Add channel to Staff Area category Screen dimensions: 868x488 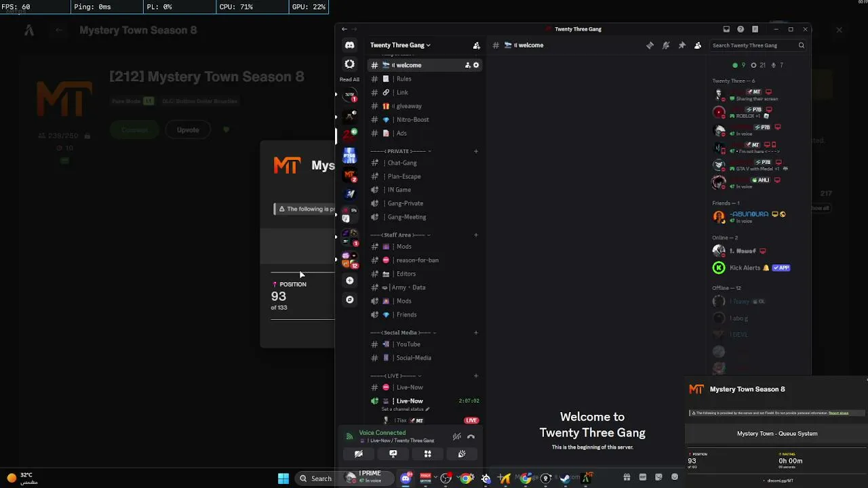click(x=476, y=235)
